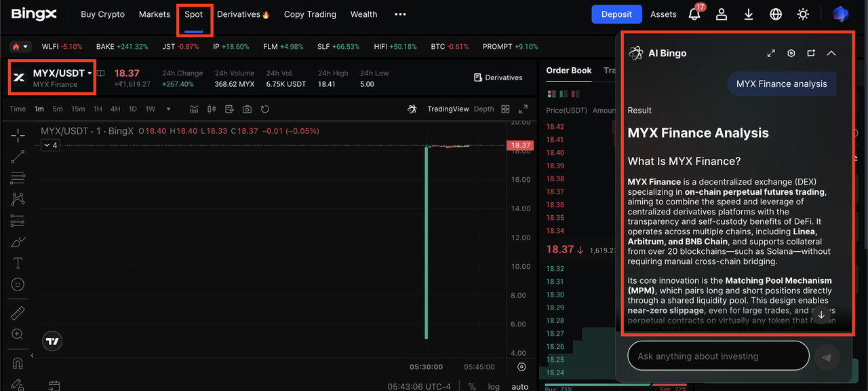This screenshot has width=868, height=391.
Task: Click the chart reset/refresh icon
Action: (x=265, y=109)
